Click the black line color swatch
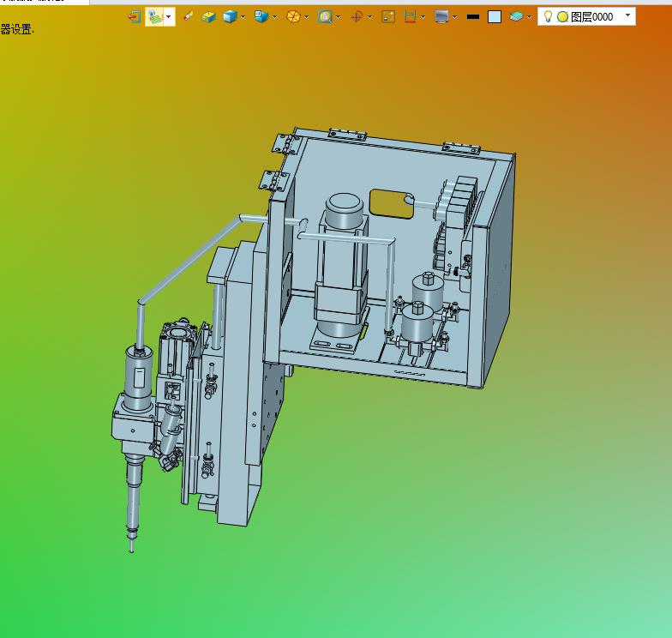This screenshot has height=638, width=672. pos(473,17)
